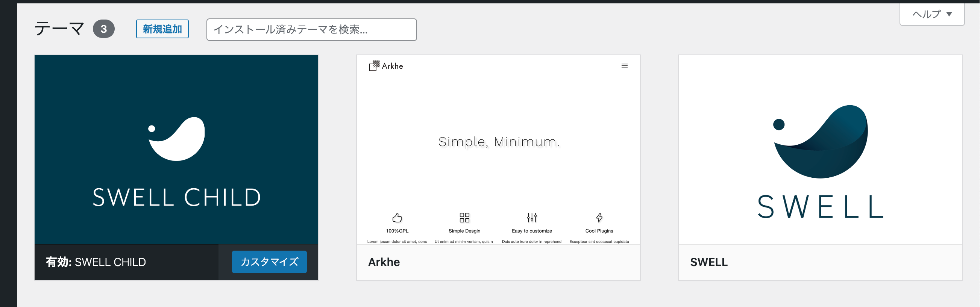
Task: Click the blue SWELL wave logo
Action: (820, 141)
